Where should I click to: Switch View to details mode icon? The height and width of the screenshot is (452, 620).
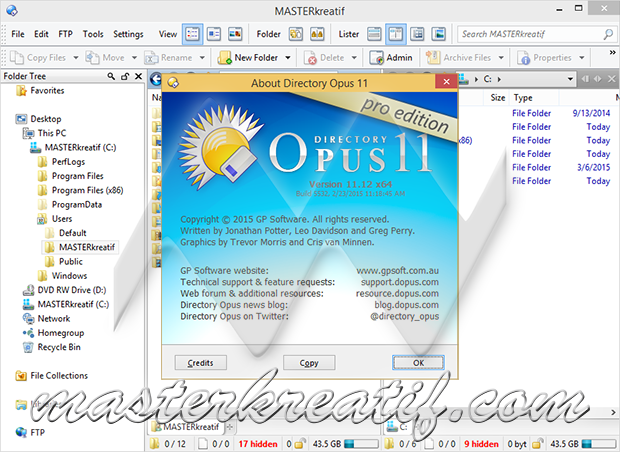[193, 34]
